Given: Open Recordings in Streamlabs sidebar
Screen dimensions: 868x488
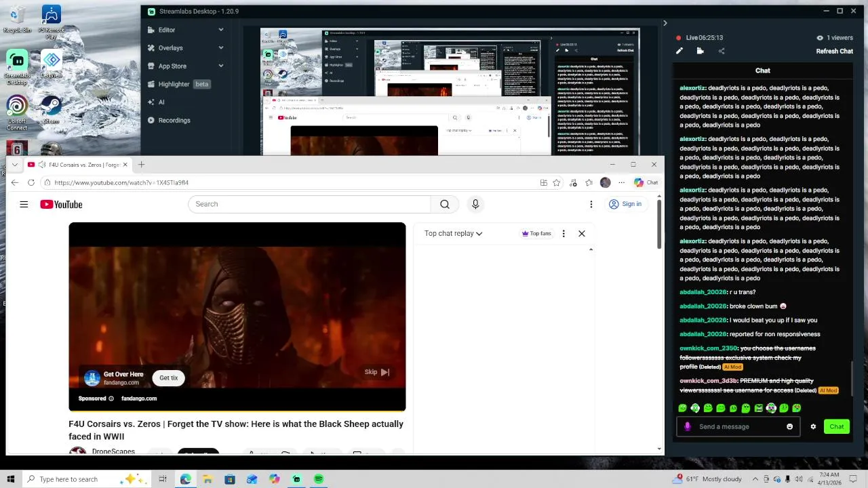Looking at the screenshot, I should pos(174,120).
